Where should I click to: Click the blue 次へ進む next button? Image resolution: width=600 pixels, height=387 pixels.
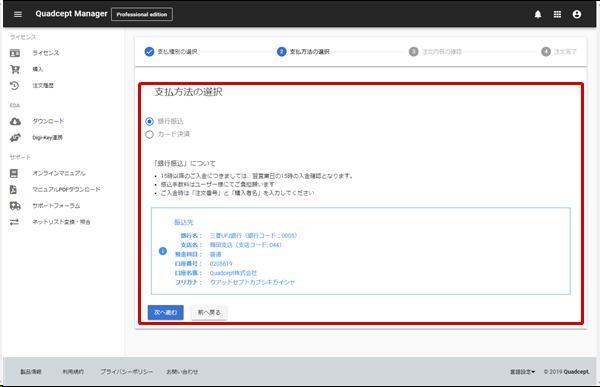[165, 312]
